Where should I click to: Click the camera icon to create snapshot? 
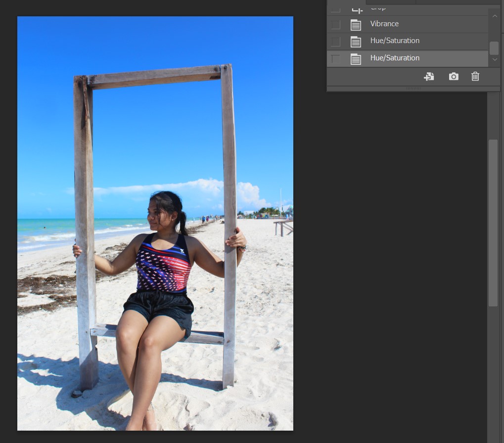point(453,76)
